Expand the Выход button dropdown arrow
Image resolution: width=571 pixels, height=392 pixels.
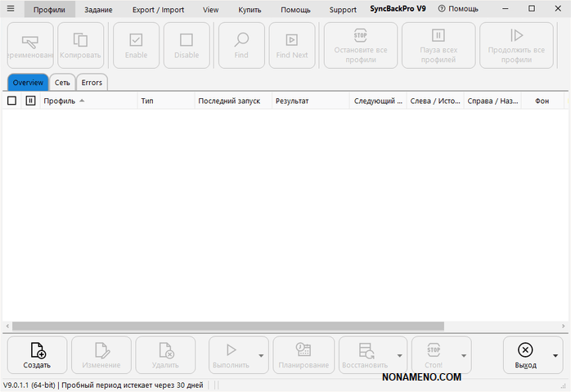pyautogui.click(x=555, y=356)
